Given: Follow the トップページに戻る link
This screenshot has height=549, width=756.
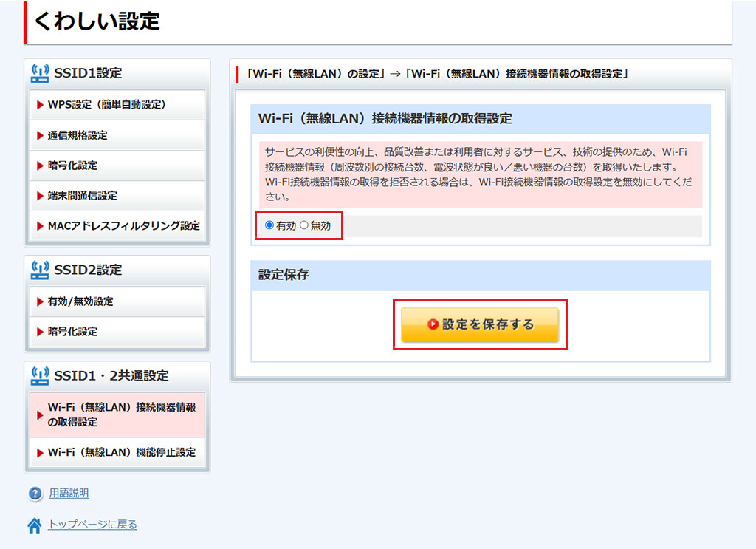Looking at the screenshot, I should click(92, 525).
